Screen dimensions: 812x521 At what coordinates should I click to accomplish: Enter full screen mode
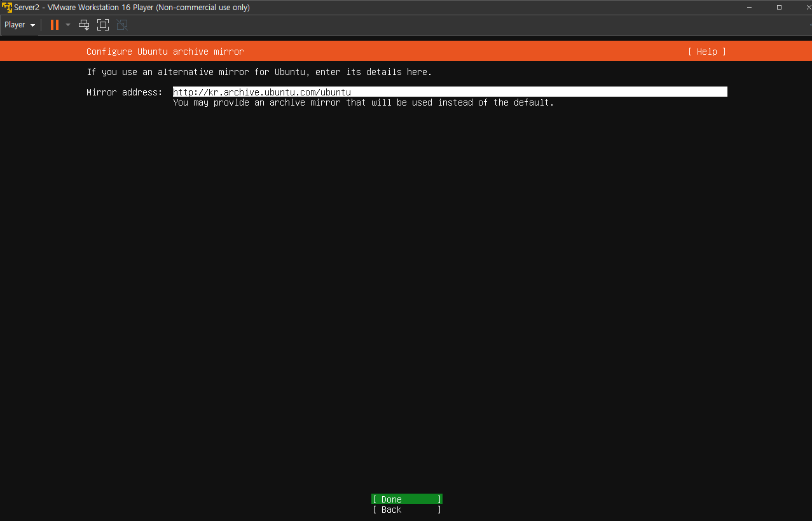point(103,25)
